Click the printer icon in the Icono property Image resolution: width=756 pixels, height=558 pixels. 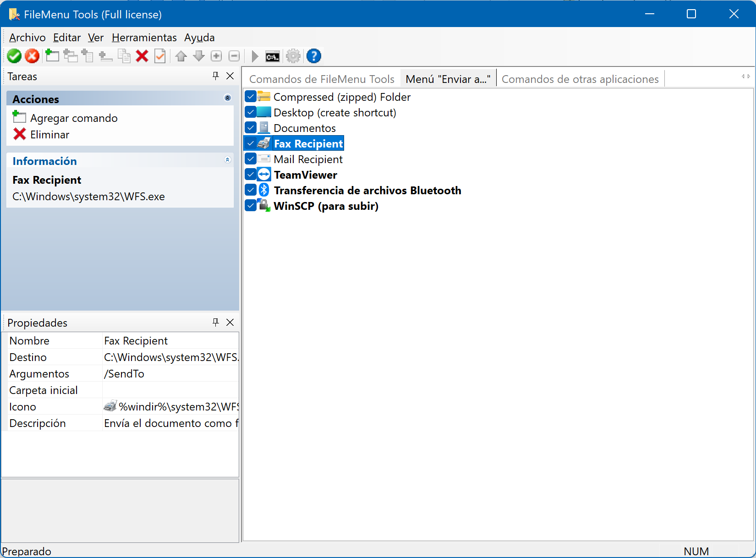pos(110,406)
